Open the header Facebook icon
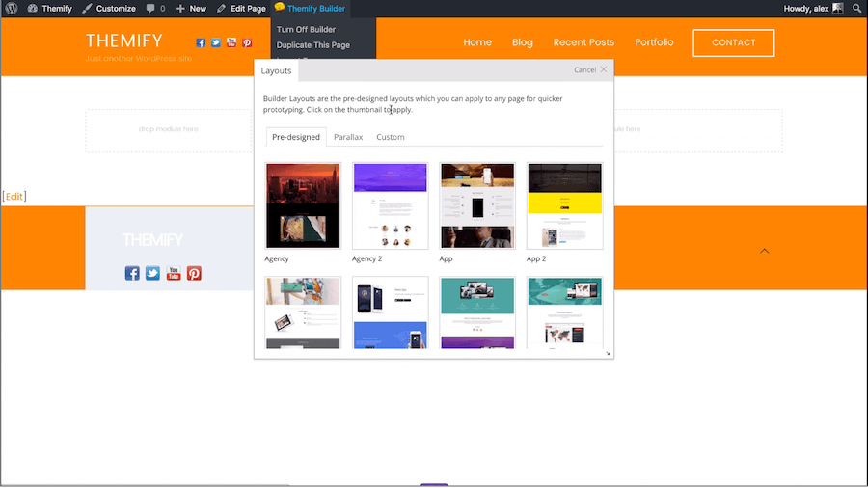This screenshot has width=868, height=488. [x=201, y=42]
